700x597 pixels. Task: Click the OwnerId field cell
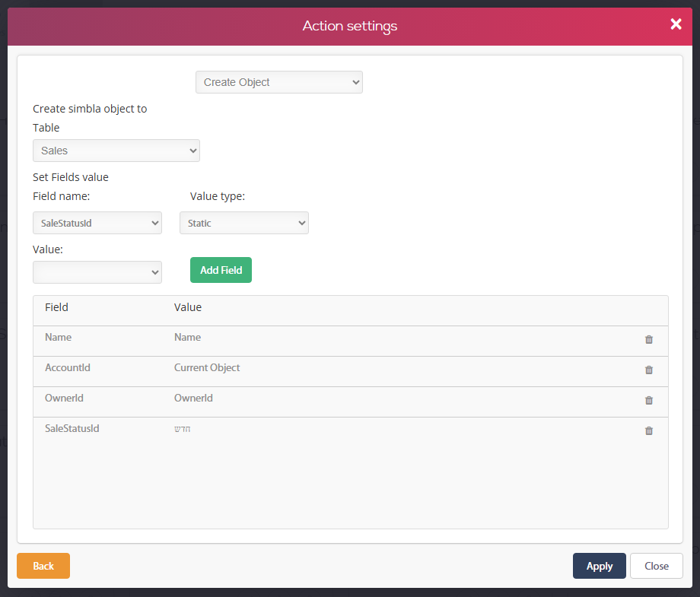[64, 398]
